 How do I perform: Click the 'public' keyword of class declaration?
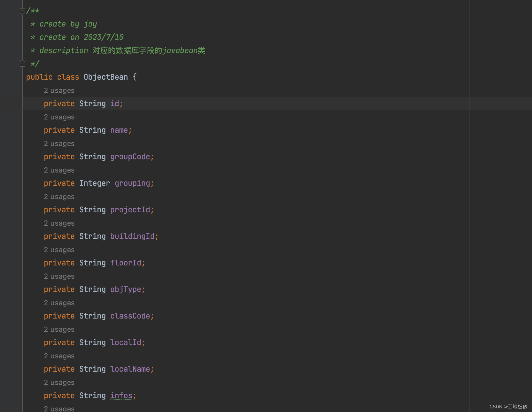coord(39,77)
